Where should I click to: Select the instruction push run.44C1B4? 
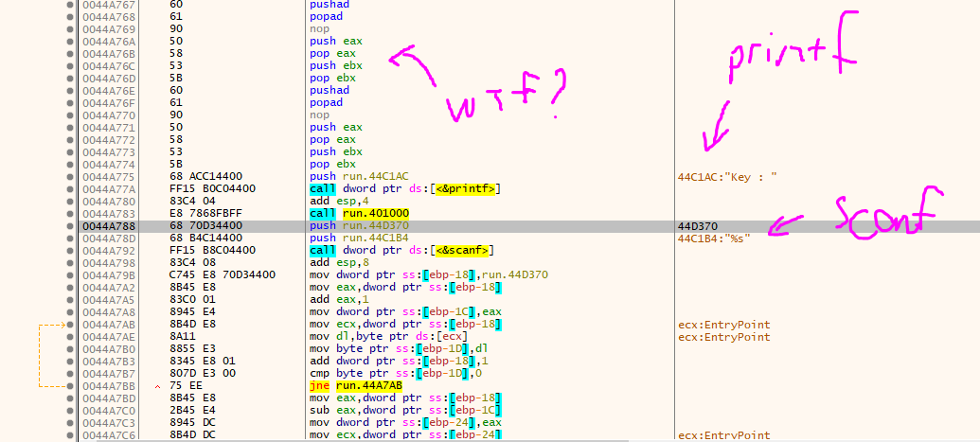(x=360, y=239)
